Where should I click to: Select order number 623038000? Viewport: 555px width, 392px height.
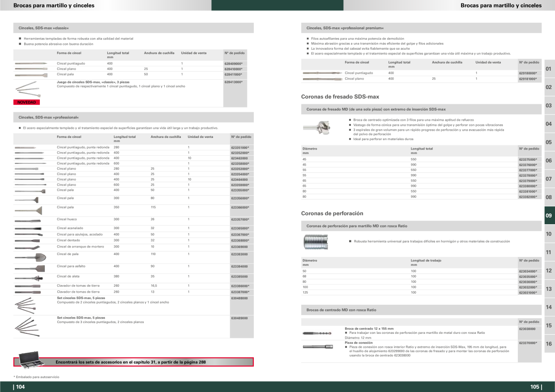pyautogui.click(x=528, y=328)
